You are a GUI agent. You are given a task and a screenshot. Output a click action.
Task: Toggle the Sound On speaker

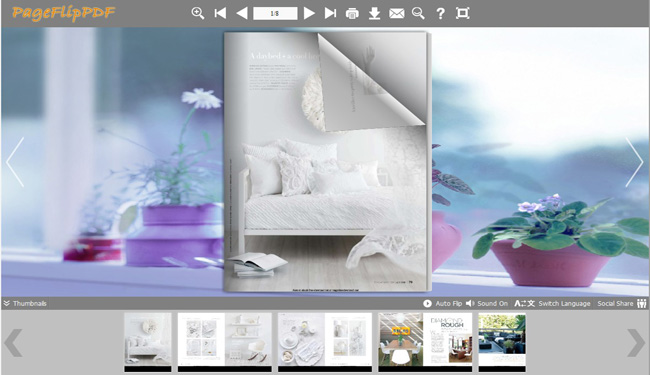click(487, 303)
